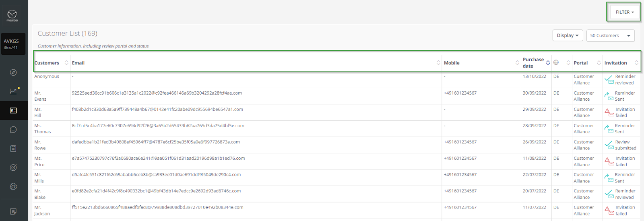This screenshot has width=644, height=221.
Task: Expand the Display dropdown
Action: point(568,35)
